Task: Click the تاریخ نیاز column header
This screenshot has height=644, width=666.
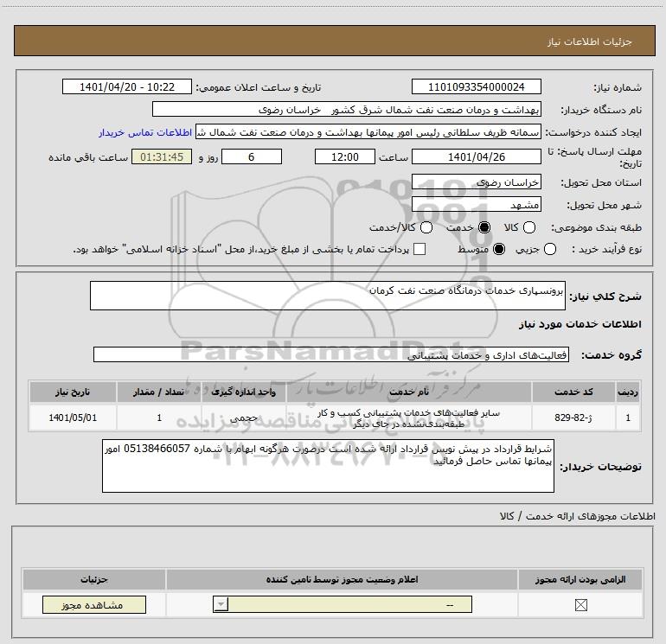Action: click(x=73, y=392)
